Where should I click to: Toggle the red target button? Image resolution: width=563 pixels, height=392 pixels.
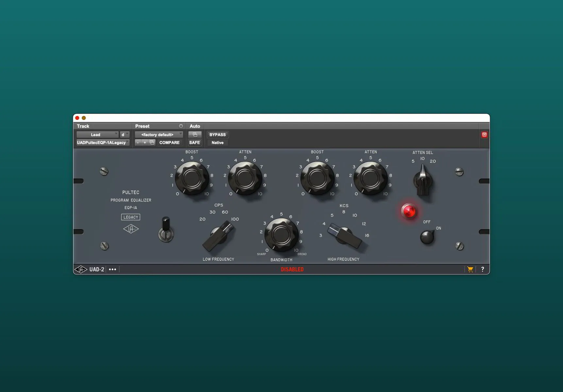click(484, 135)
